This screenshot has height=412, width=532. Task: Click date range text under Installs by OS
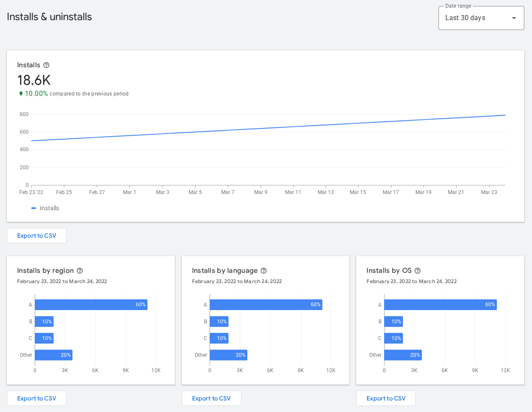click(412, 281)
